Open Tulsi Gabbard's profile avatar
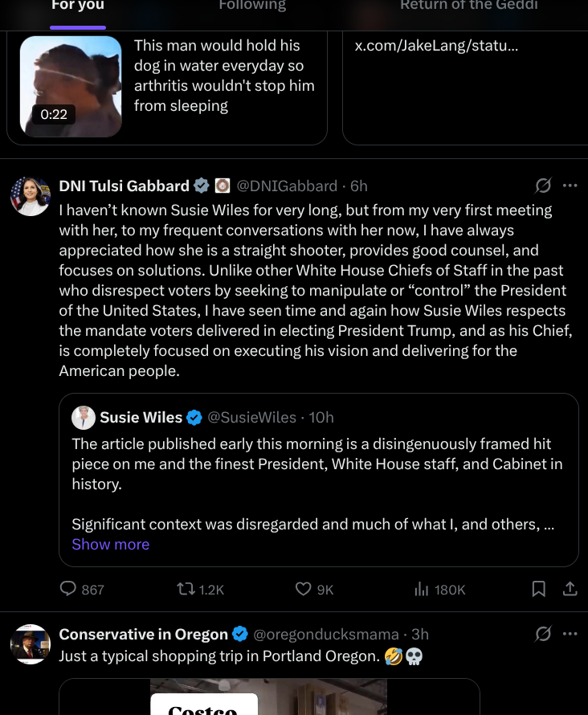 point(31,197)
